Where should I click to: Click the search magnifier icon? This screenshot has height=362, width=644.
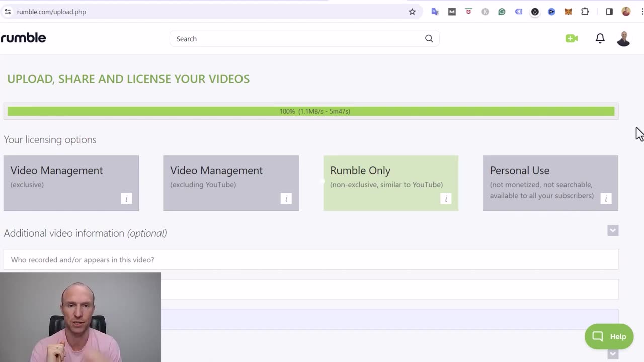[x=429, y=39]
